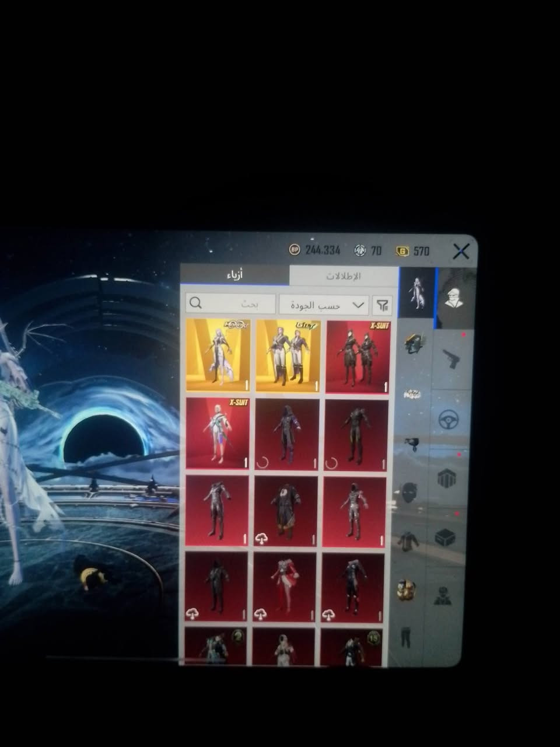Select the partially visible outfit with badge 15
560x747 pixels.
tap(352, 647)
